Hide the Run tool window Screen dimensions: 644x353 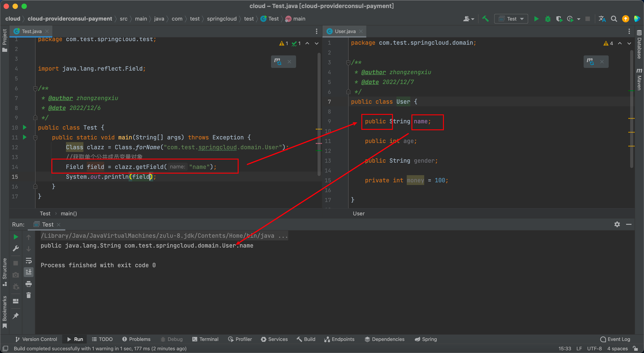[x=629, y=224]
